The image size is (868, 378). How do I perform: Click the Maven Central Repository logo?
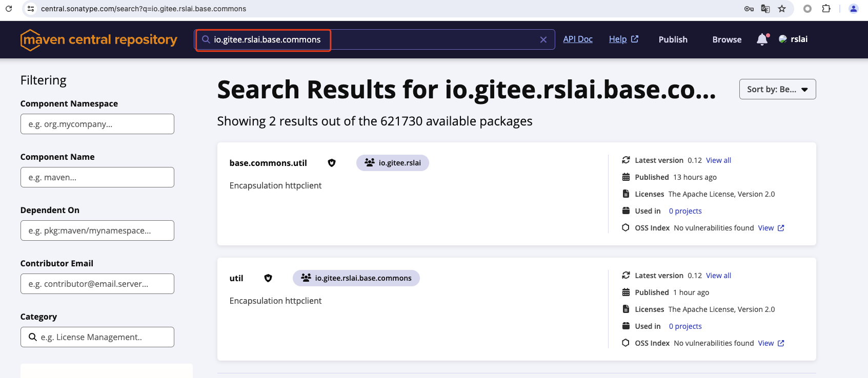tap(99, 39)
